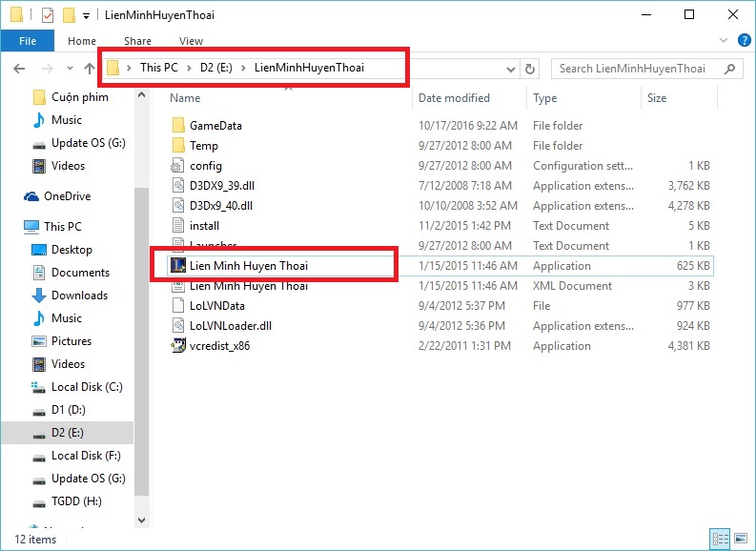Switch to the Home tab
This screenshot has height=551, width=756.
coord(82,41)
